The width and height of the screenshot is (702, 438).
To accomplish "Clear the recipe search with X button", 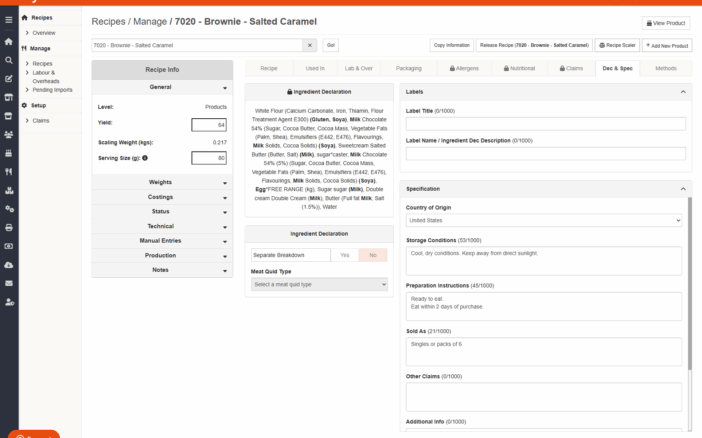I will click(309, 45).
